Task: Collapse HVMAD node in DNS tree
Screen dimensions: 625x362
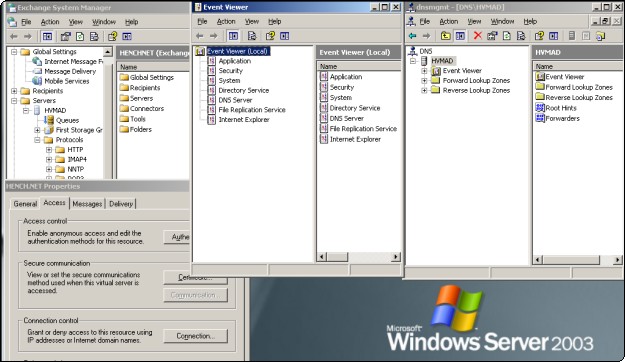Action: pos(413,61)
